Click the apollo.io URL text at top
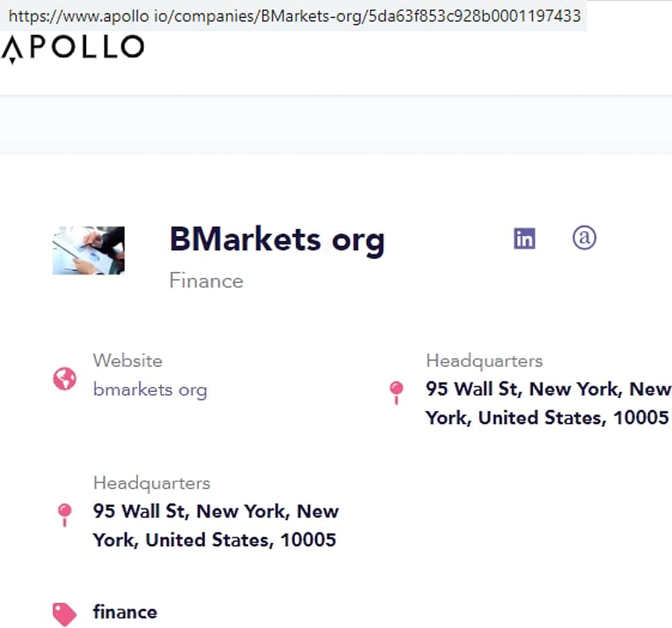The image size is (672, 628). coord(294,15)
